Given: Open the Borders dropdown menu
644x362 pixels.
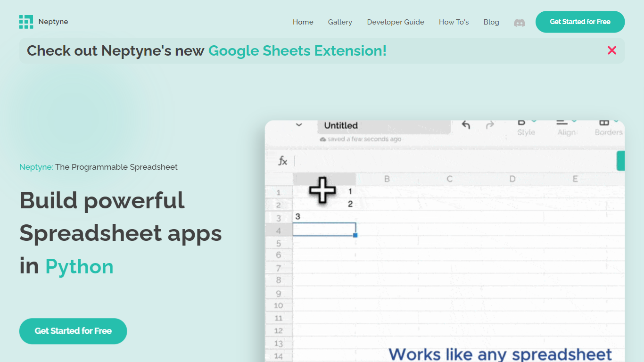Looking at the screenshot, I should click(x=608, y=126).
